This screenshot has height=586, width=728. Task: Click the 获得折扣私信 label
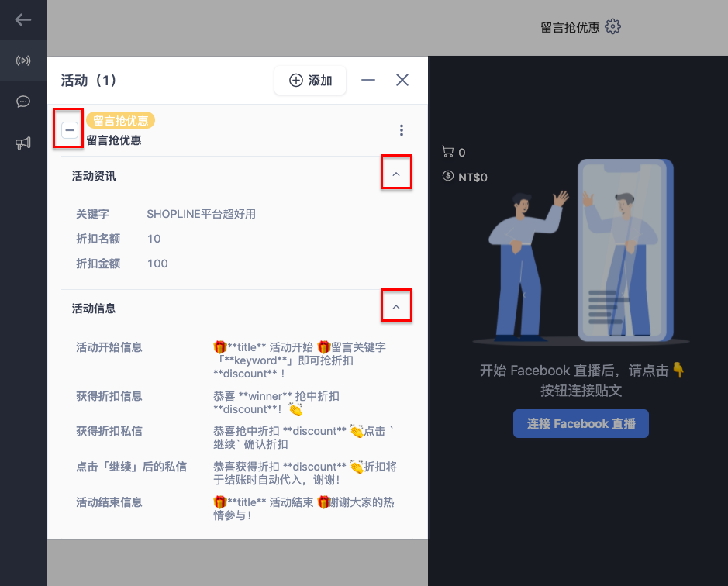pyautogui.click(x=109, y=431)
